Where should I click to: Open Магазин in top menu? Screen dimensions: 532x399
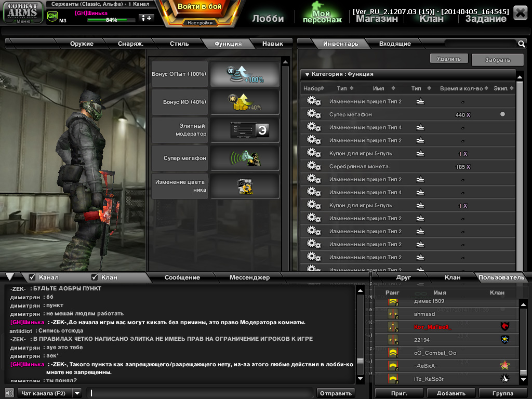(x=377, y=19)
